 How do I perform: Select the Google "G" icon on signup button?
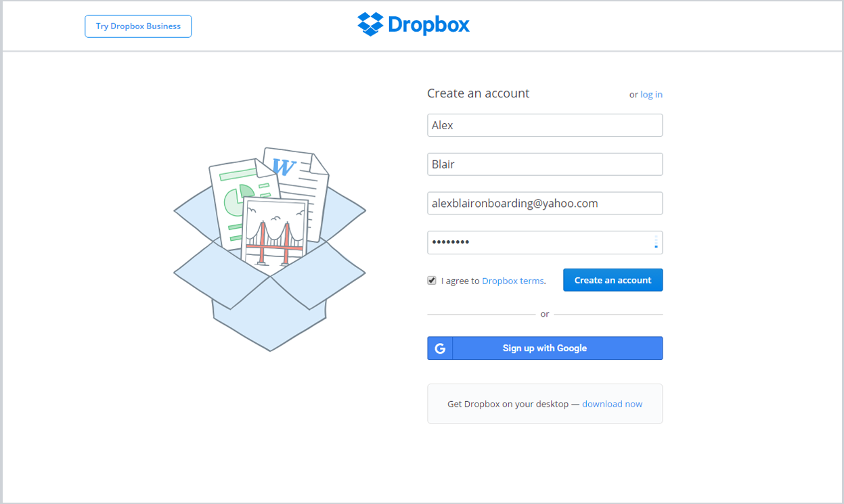click(439, 348)
